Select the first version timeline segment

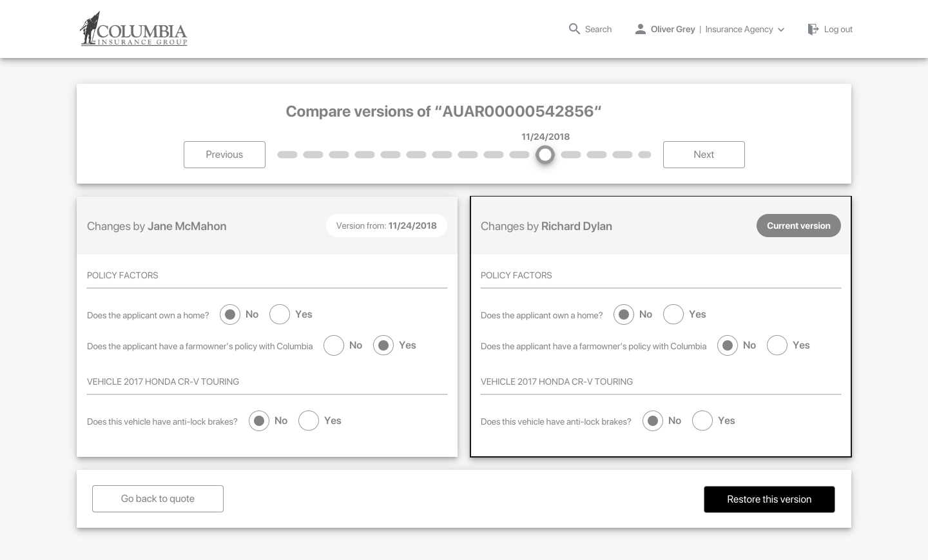(x=287, y=155)
